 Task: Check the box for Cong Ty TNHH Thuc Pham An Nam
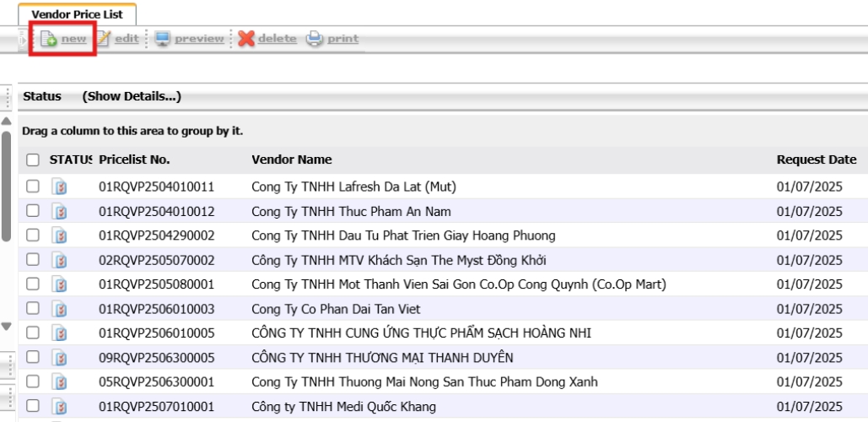33,211
